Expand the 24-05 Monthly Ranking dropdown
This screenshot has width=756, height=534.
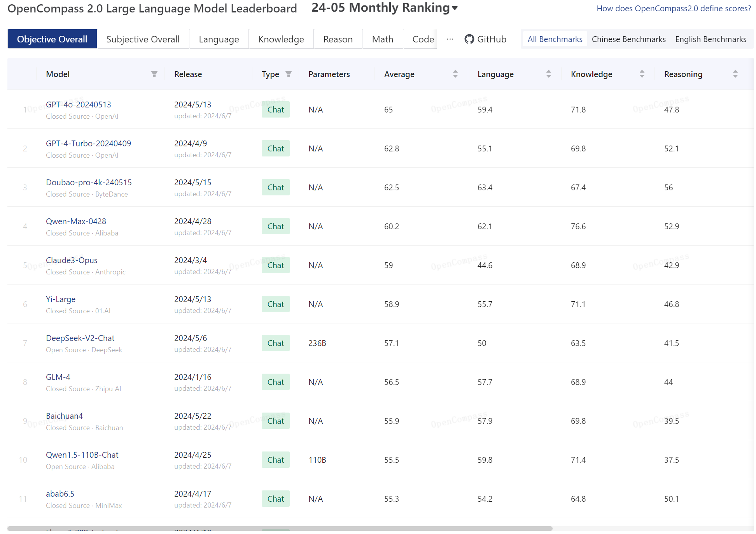(x=384, y=8)
